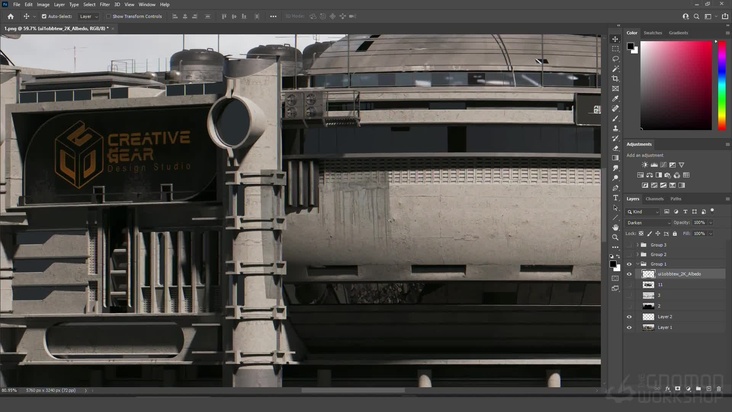
Task: Select the Eyedropper tool
Action: [x=615, y=98]
